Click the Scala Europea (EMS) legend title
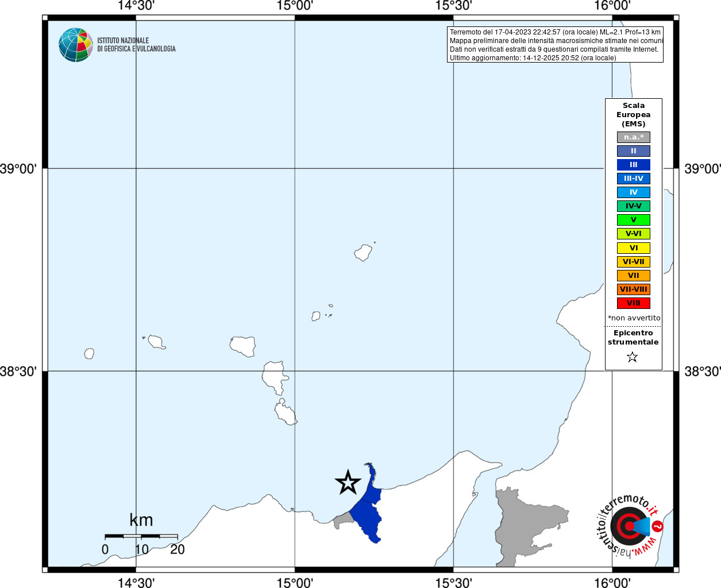The image size is (721, 588). click(634, 115)
